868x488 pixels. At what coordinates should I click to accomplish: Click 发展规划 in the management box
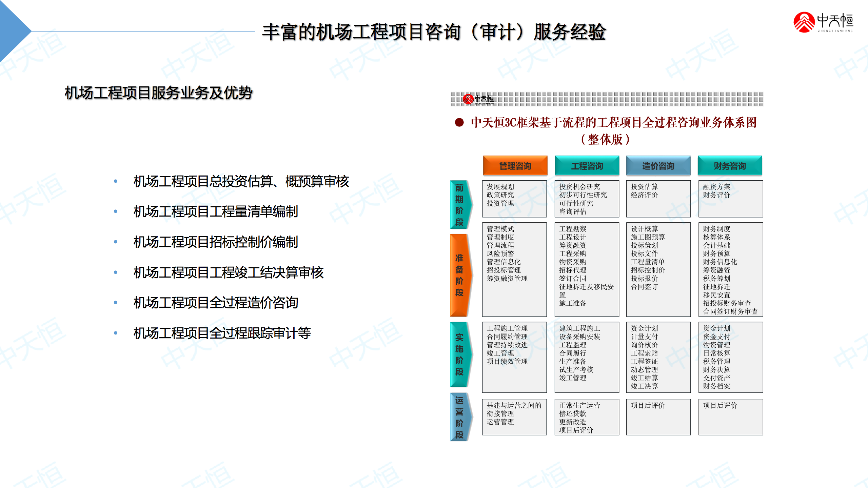(500, 187)
